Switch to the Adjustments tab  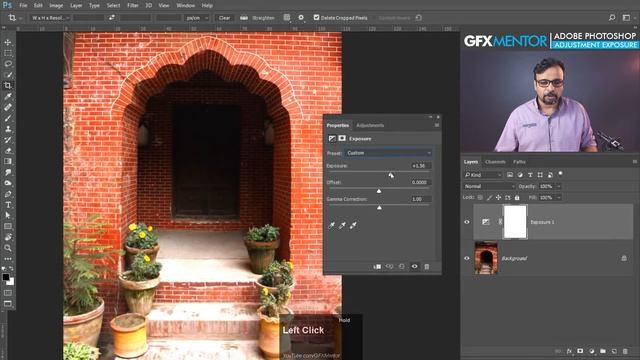coord(370,125)
